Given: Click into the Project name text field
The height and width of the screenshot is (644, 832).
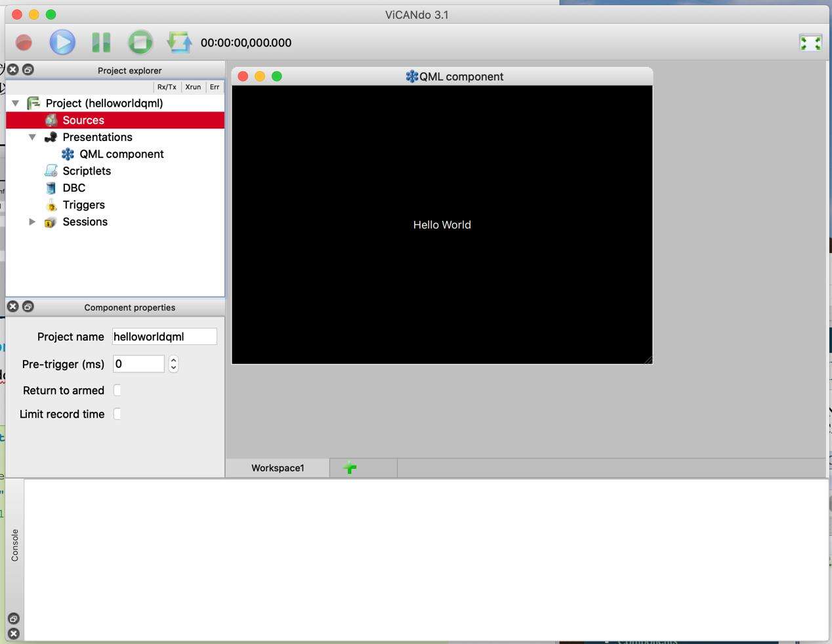Looking at the screenshot, I should [164, 336].
